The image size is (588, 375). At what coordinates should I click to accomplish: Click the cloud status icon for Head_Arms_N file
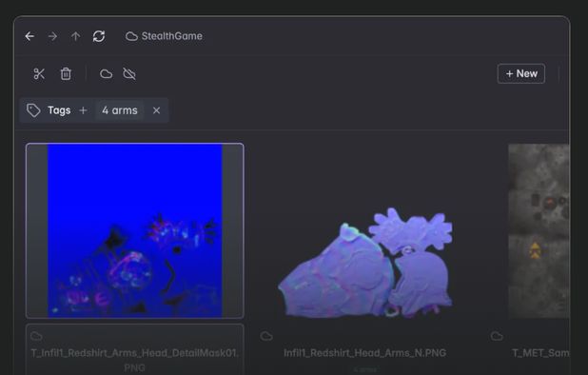[x=266, y=336]
